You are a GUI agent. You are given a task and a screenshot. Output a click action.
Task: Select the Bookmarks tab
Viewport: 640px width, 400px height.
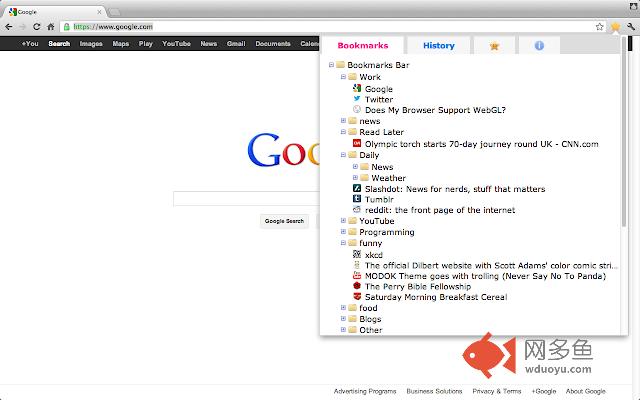point(363,45)
